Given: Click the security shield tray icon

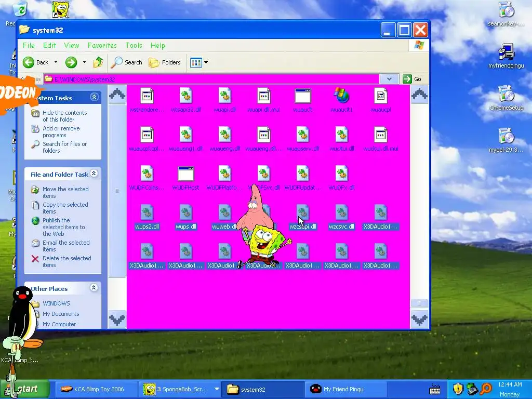Looking at the screenshot, I should [x=458, y=389].
